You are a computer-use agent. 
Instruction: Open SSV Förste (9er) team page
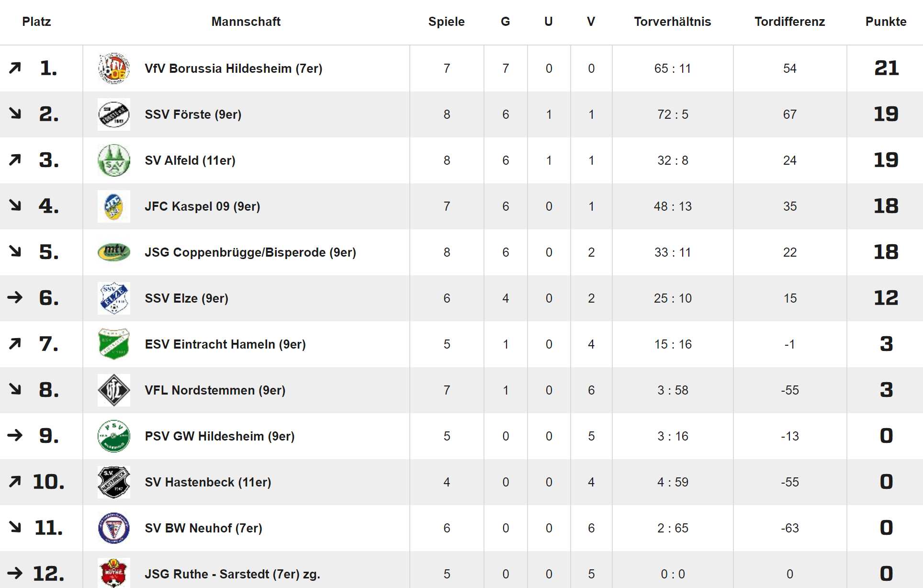193,114
